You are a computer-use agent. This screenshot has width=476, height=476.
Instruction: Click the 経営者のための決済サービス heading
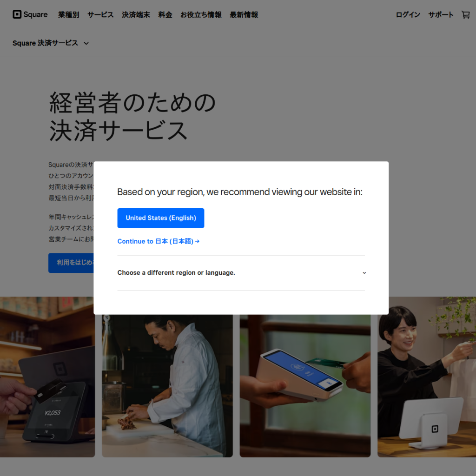click(132, 117)
